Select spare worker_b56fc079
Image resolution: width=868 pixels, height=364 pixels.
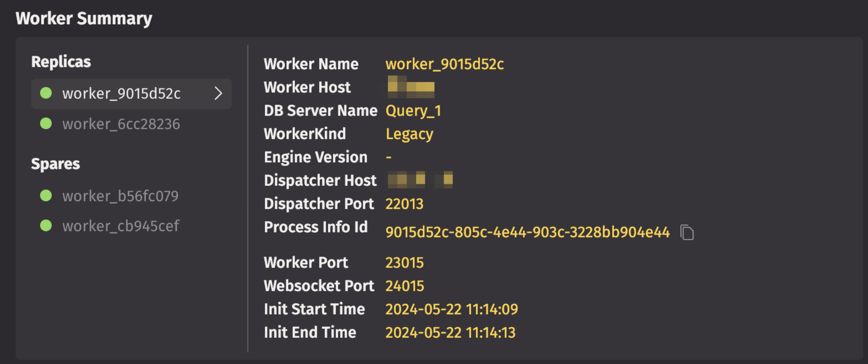(x=120, y=196)
